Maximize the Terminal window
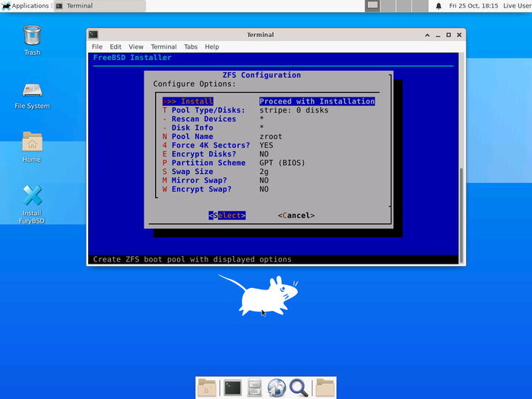The width and height of the screenshot is (532, 399). click(x=448, y=35)
